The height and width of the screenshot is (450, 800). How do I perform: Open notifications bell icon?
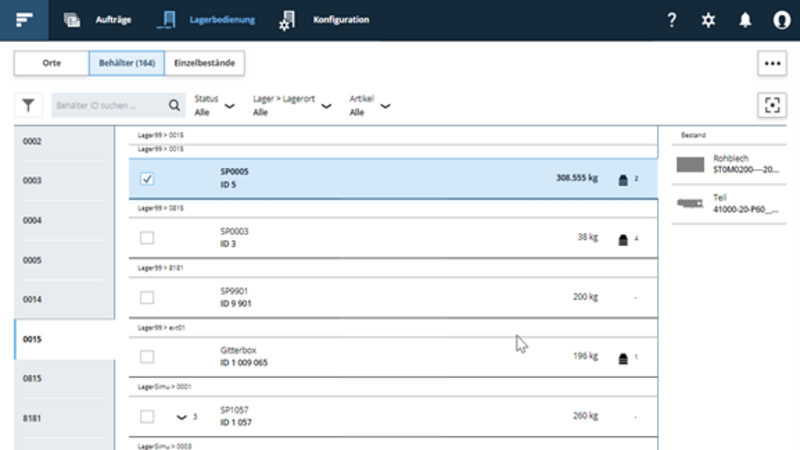[745, 20]
